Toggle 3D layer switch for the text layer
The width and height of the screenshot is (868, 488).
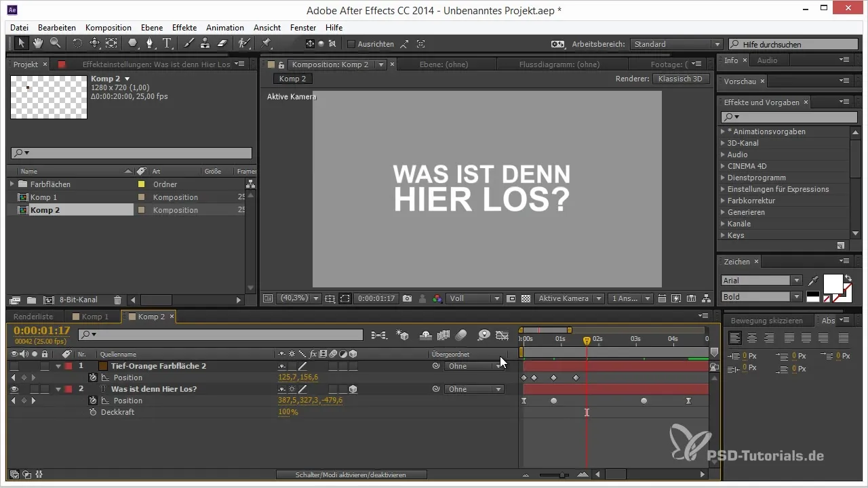[353, 389]
